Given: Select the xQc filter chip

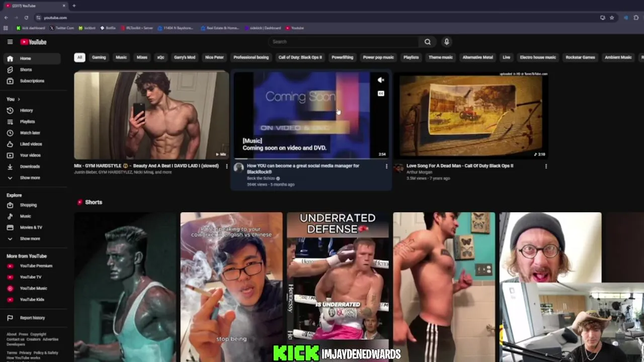Looking at the screenshot, I should point(160,57).
